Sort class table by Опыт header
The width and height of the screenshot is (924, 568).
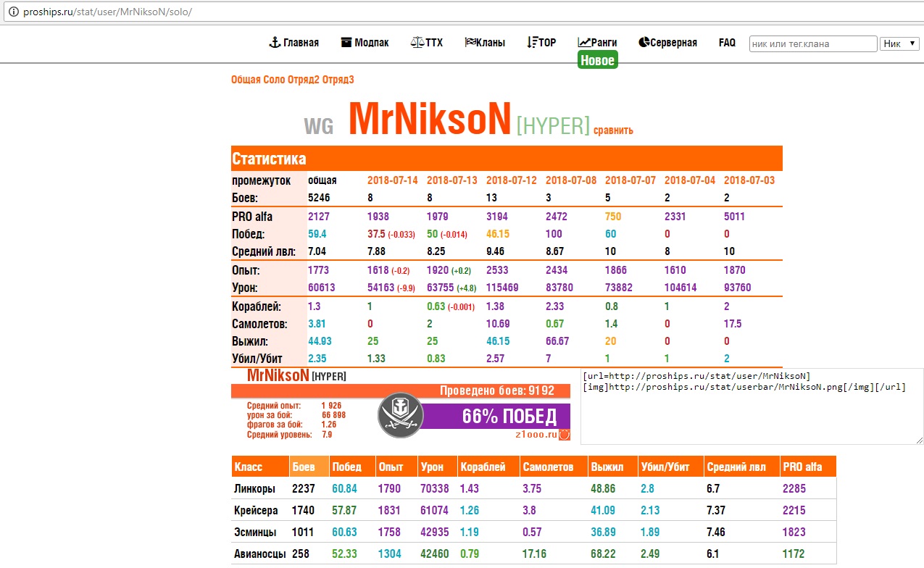pos(395,467)
